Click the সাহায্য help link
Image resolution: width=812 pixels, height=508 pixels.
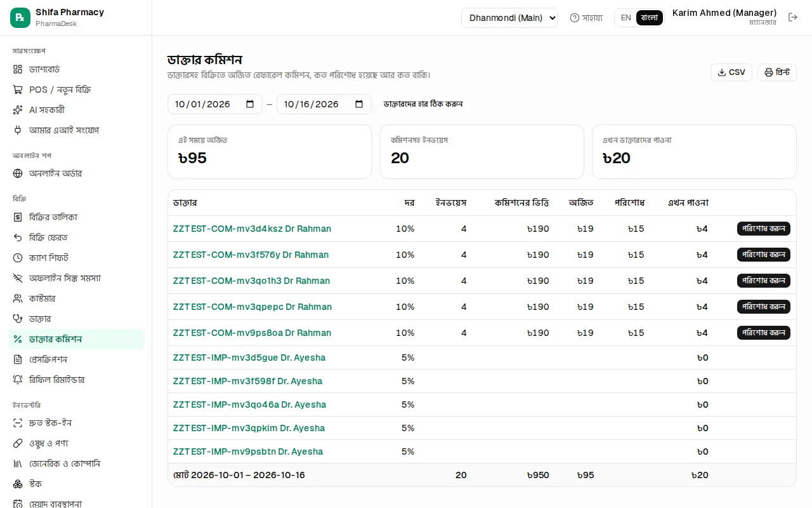coord(586,18)
